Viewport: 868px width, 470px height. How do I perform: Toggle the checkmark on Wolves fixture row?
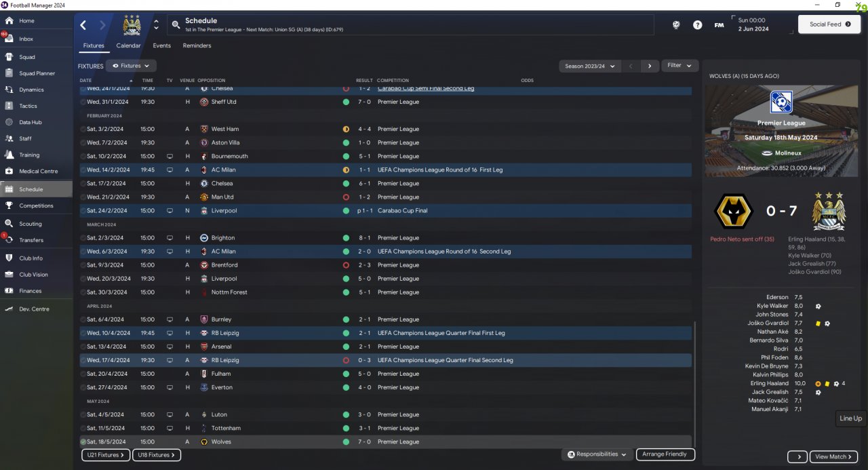tap(83, 442)
